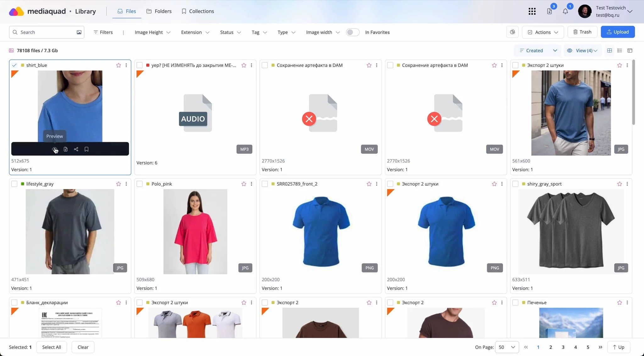
Task: Open three-dot menu on Polo_pink
Action: coord(251,184)
